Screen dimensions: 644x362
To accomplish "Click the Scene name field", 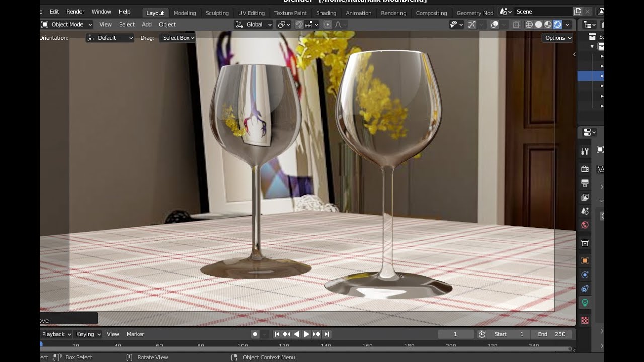I will [x=543, y=12].
